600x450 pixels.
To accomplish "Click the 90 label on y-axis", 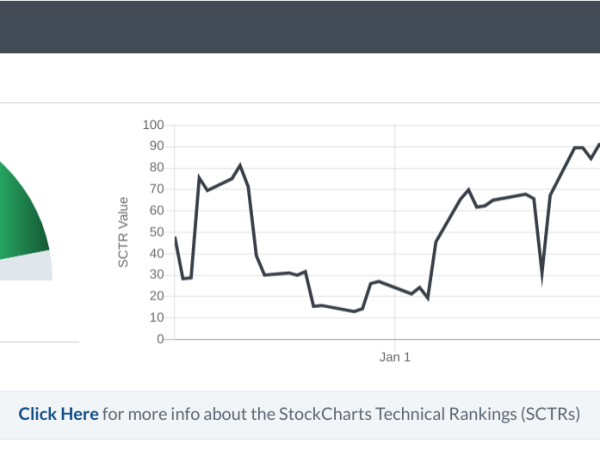I will coord(155,146).
